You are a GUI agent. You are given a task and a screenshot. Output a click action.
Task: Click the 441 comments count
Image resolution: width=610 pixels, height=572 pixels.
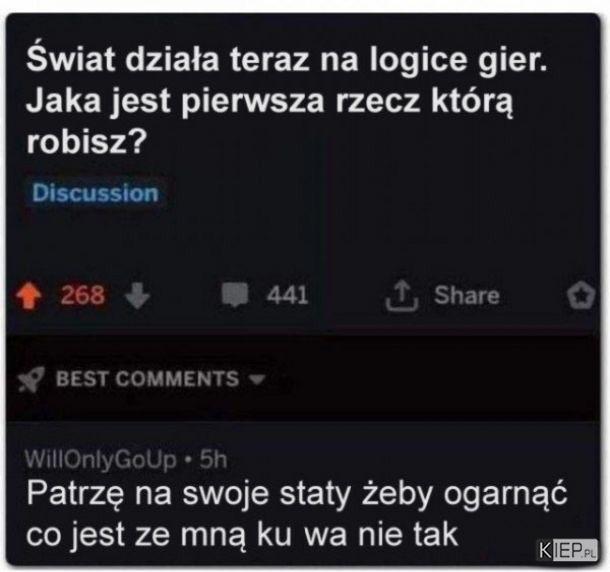pos(287,295)
